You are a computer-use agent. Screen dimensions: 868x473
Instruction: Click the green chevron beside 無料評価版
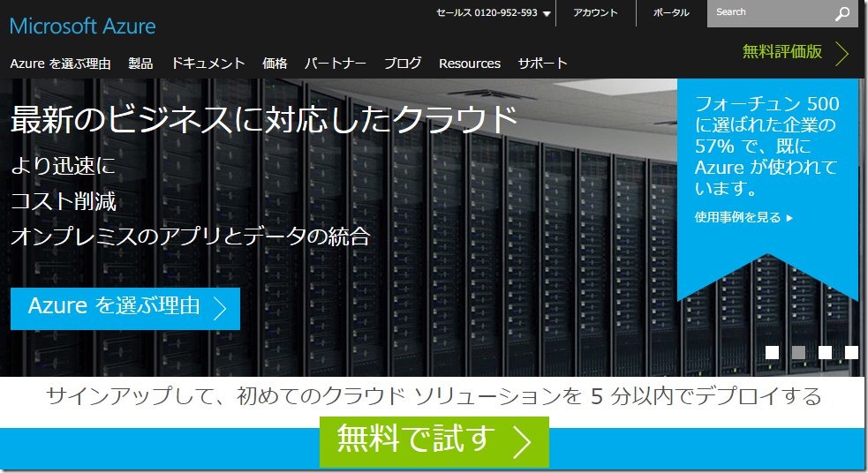click(x=842, y=54)
